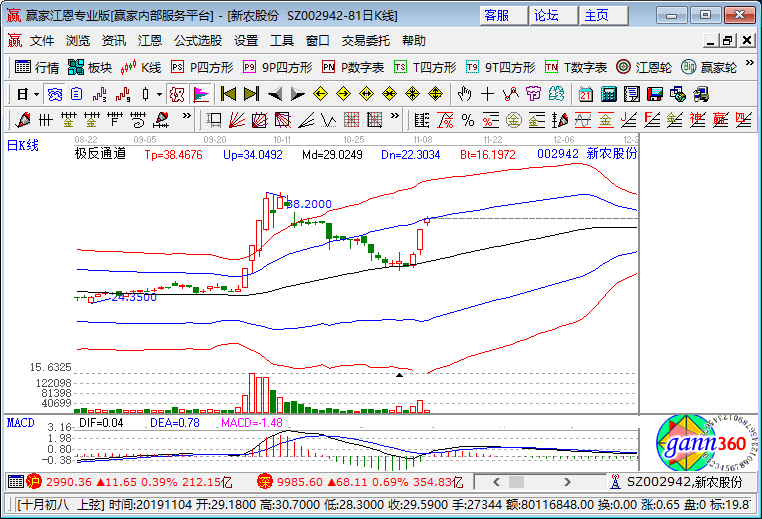The width and height of the screenshot is (762, 519).
Task: Open the calculator tool icon
Action: tap(608, 94)
